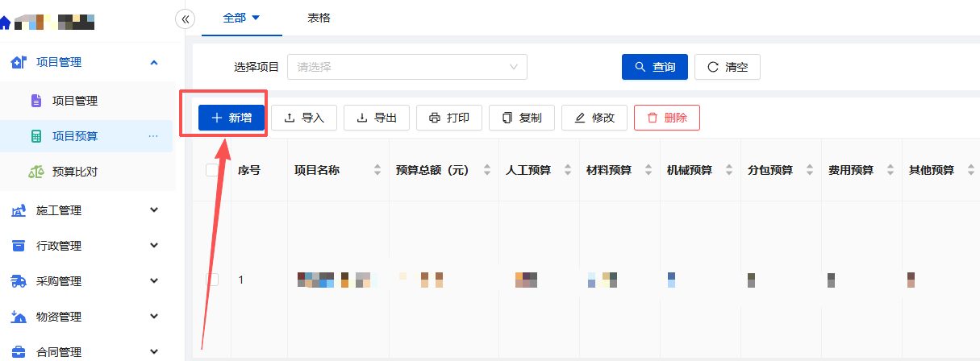Expand the 行政管理 menu section
This screenshot has height=361, width=980.
point(87,246)
